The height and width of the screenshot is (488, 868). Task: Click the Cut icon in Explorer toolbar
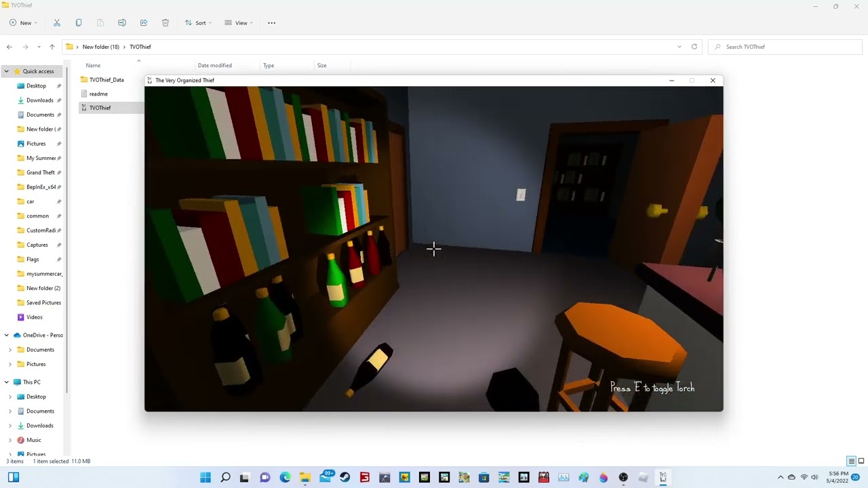pos(57,23)
